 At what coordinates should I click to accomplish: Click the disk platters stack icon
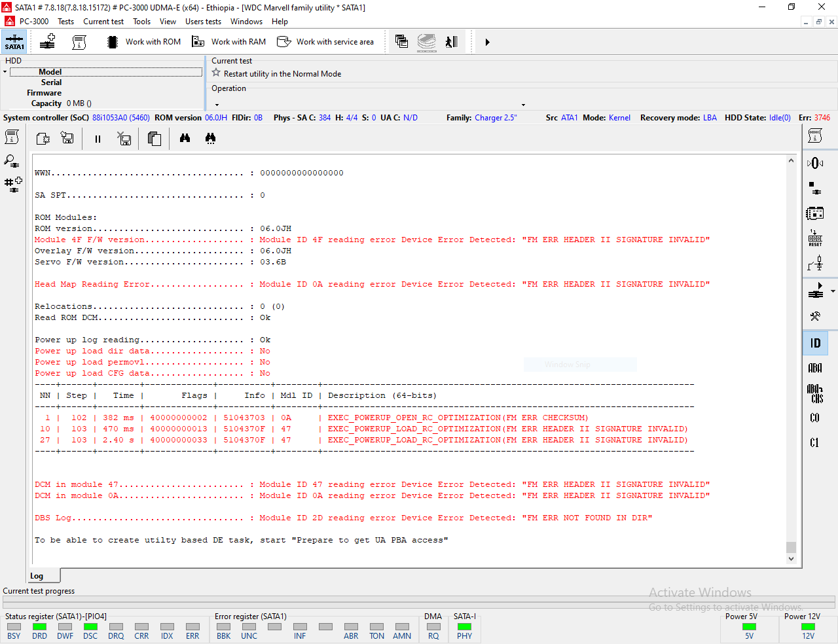pos(427,42)
